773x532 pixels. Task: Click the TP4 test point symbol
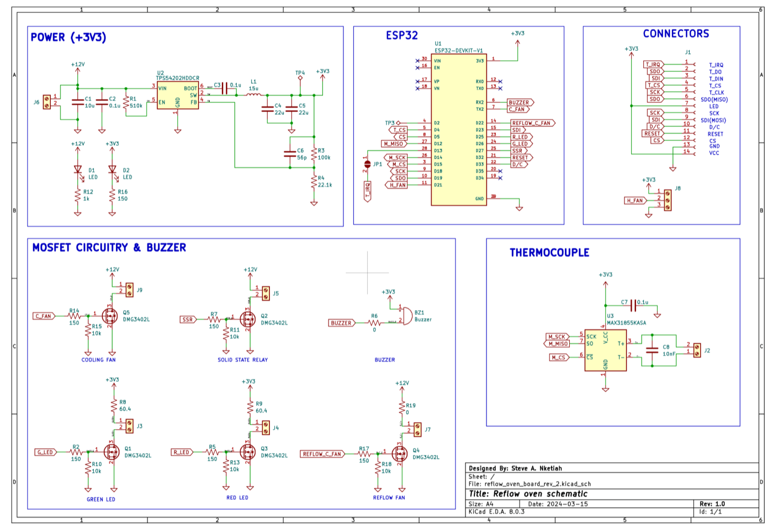[300, 78]
